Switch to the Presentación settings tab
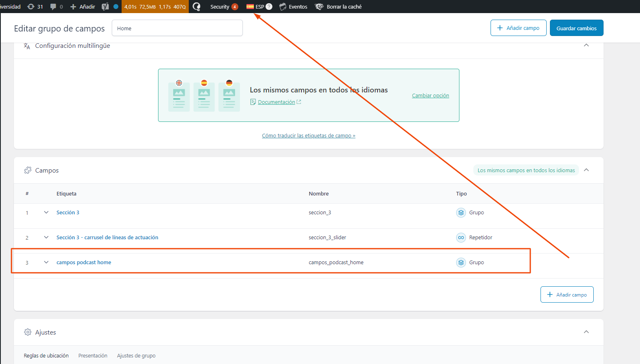 coord(93,355)
